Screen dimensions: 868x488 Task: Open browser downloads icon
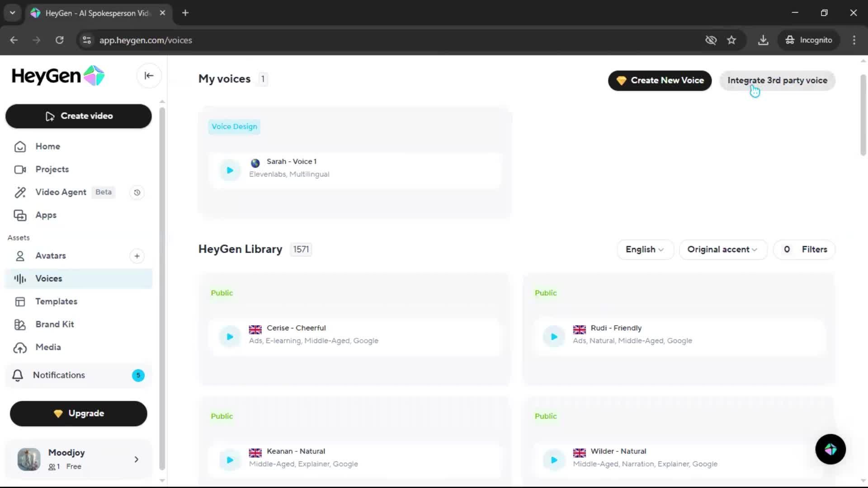tap(763, 40)
